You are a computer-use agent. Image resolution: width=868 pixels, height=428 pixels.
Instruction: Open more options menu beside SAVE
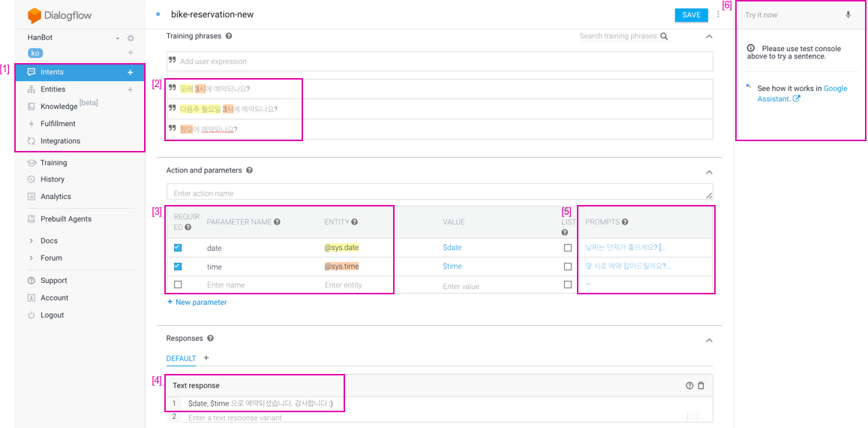click(718, 14)
